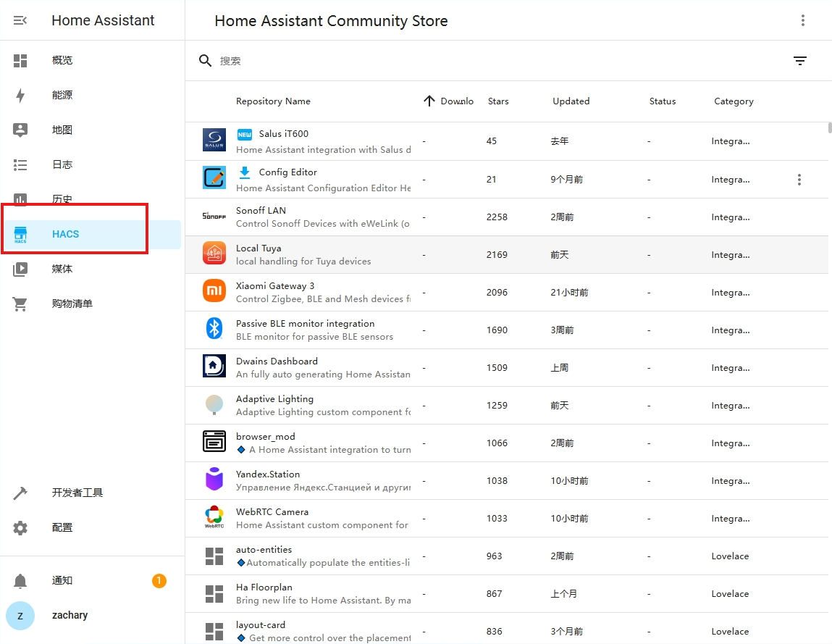The width and height of the screenshot is (832, 644).
Task: Open the Dwains Dashboard repository
Action: click(277, 361)
